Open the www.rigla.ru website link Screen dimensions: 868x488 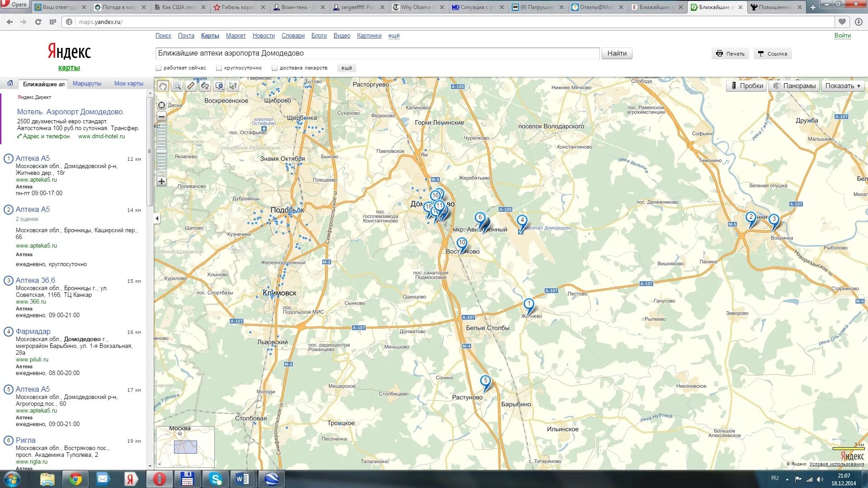pos(32,462)
